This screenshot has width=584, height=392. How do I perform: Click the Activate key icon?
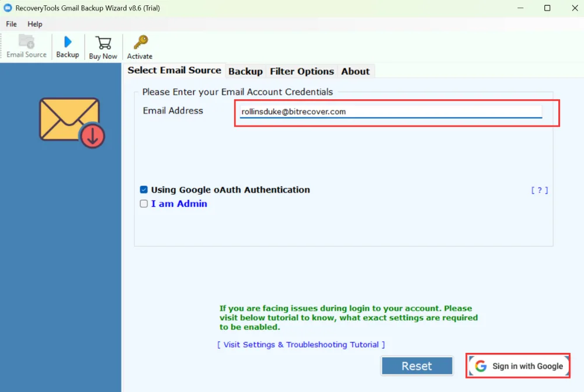click(140, 47)
